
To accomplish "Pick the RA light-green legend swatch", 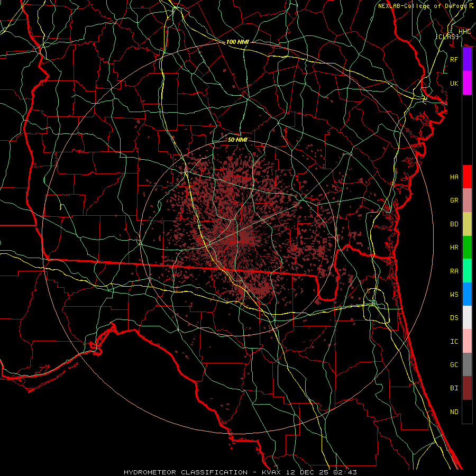I will (x=467, y=270).
